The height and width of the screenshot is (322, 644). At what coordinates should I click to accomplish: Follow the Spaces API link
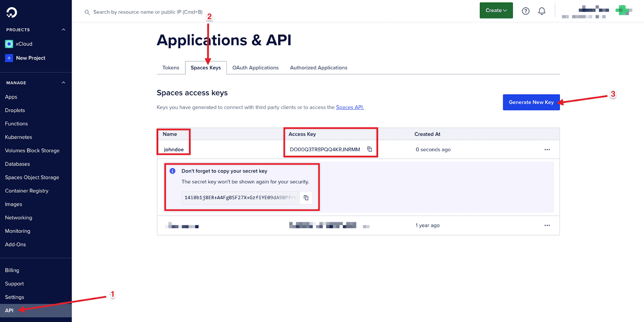[x=350, y=107]
